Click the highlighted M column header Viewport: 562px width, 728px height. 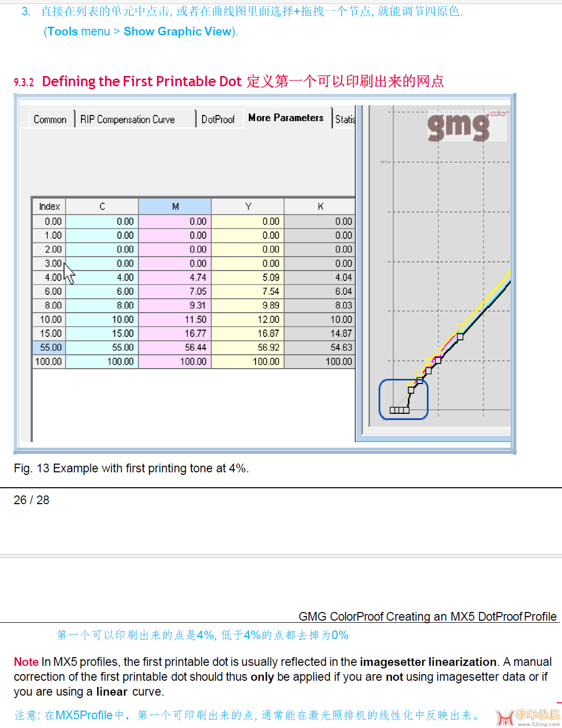175,206
